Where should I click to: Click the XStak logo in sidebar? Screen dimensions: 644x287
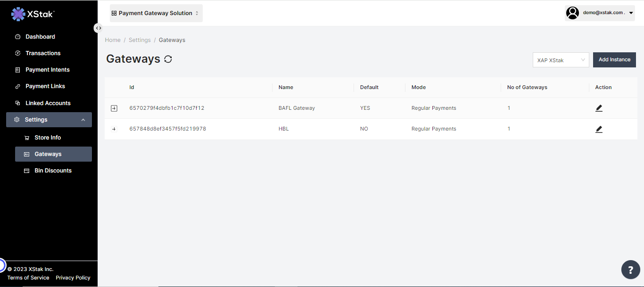point(33,14)
